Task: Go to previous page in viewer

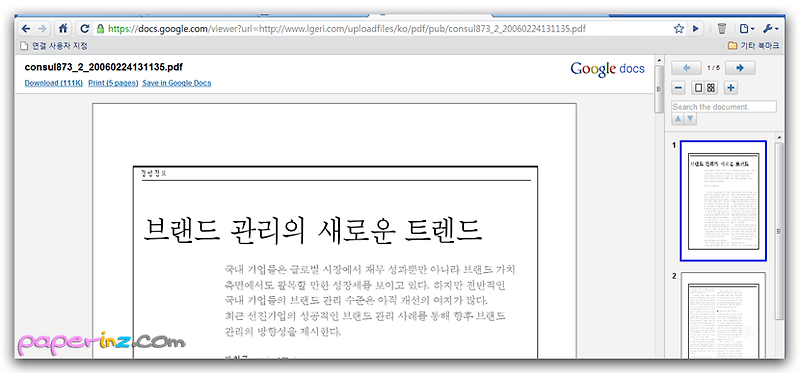Action: 686,68
